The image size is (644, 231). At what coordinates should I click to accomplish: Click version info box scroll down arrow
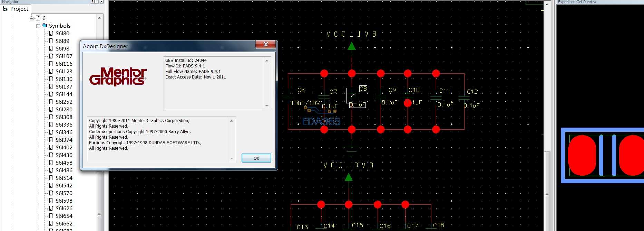click(267, 106)
